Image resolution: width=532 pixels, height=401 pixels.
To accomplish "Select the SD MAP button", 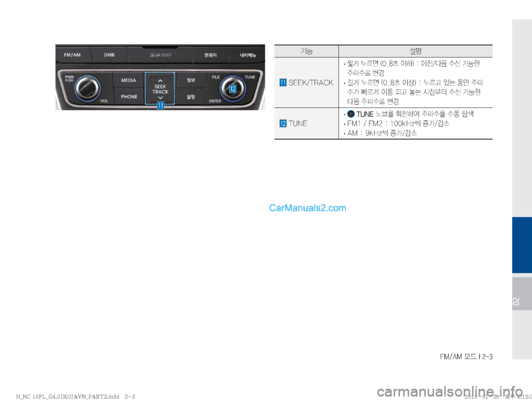I will click(160, 55).
